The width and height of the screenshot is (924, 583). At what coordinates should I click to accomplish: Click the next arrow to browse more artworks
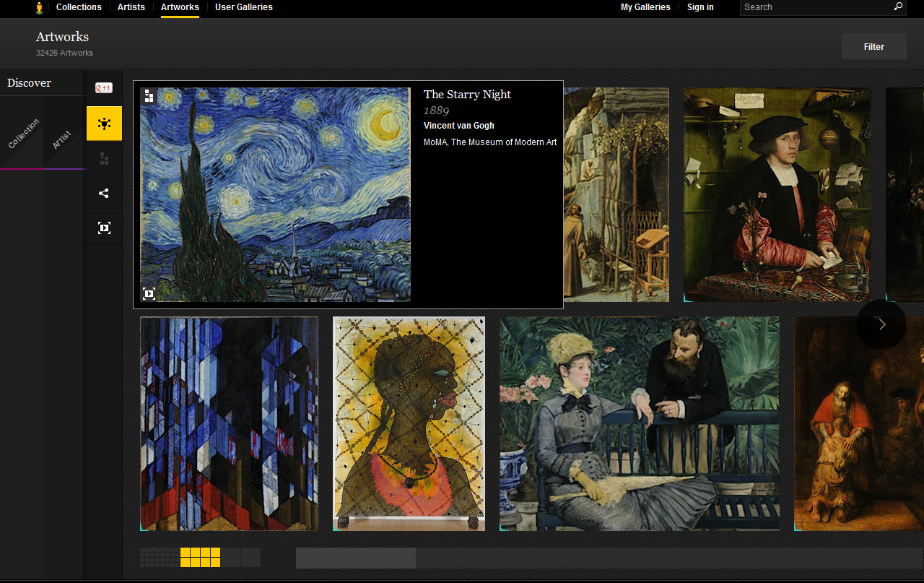[881, 324]
